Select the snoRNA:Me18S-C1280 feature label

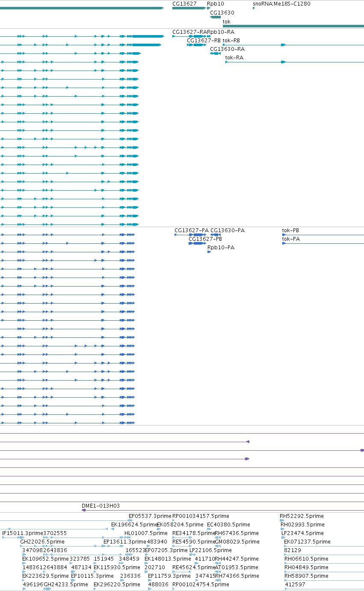click(x=281, y=4)
